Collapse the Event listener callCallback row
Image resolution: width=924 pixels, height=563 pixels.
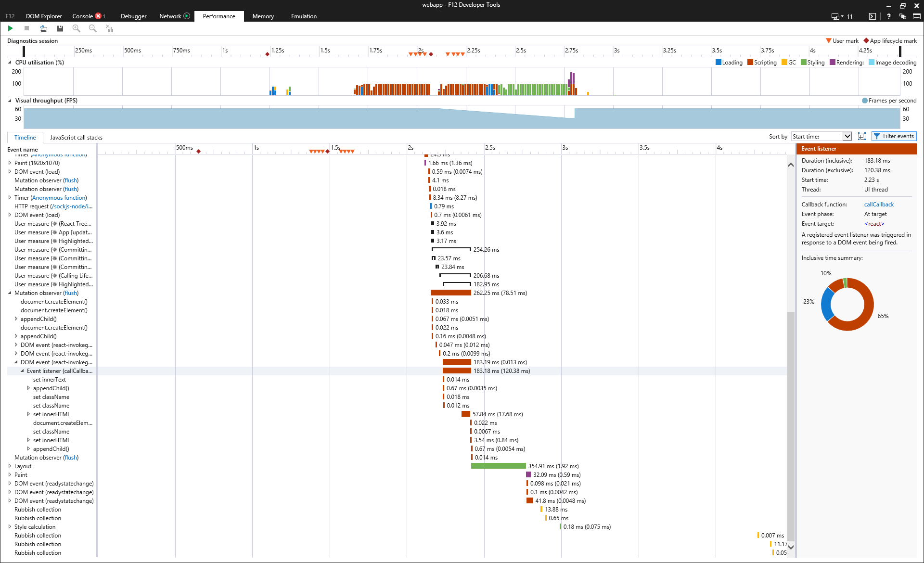coord(22,371)
